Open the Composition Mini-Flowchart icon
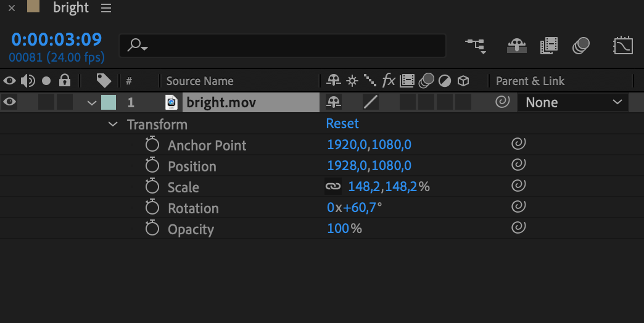644x323 pixels. coord(475,46)
